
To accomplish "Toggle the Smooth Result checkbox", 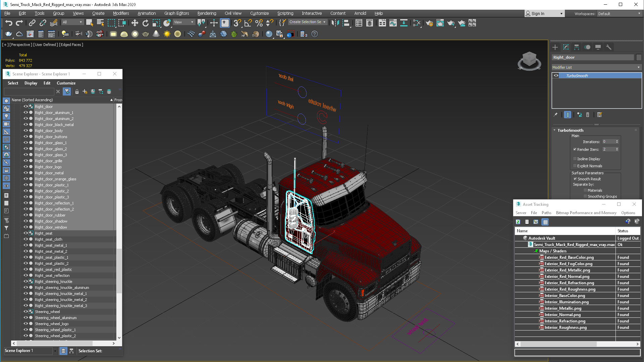I will click(x=575, y=179).
